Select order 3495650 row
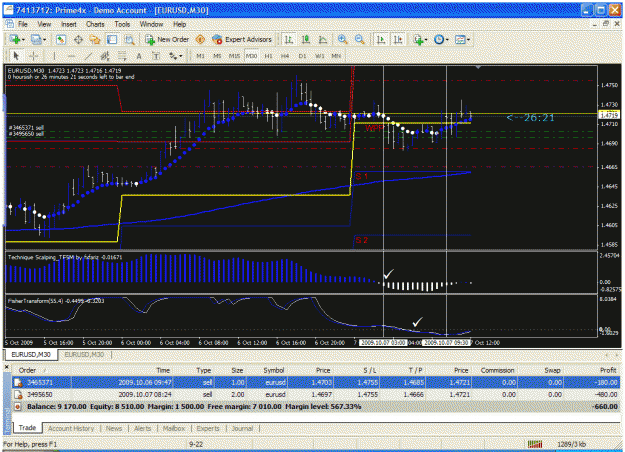The width and height of the screenshot is (625, 452). (316, 395)
